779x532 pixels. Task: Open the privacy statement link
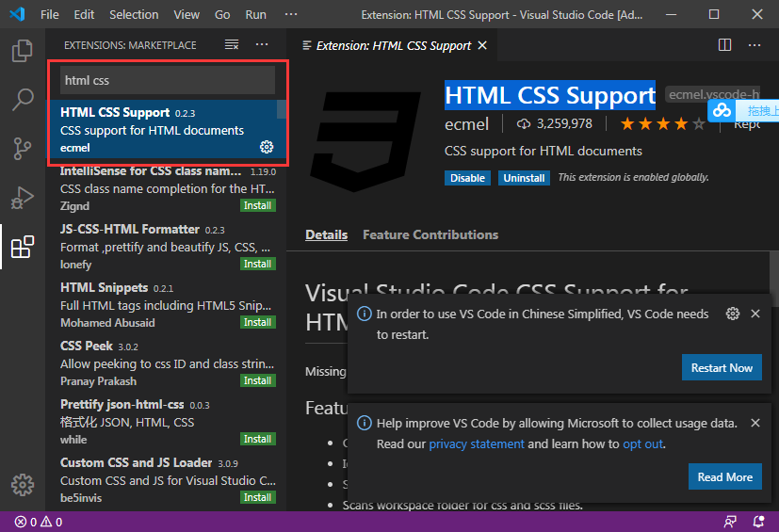point(477,443)
